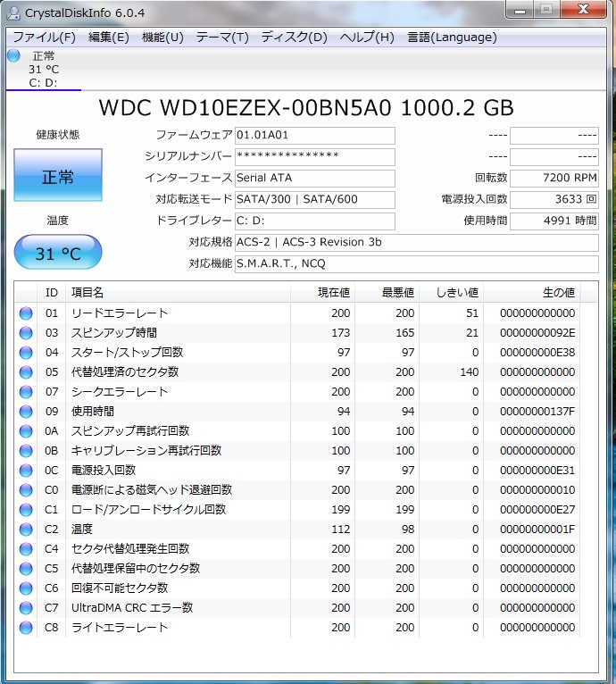Click the 項目名 column header
The height and width of the screenshot is (684, 616).
pyautogui.click(x=178, y=292)
